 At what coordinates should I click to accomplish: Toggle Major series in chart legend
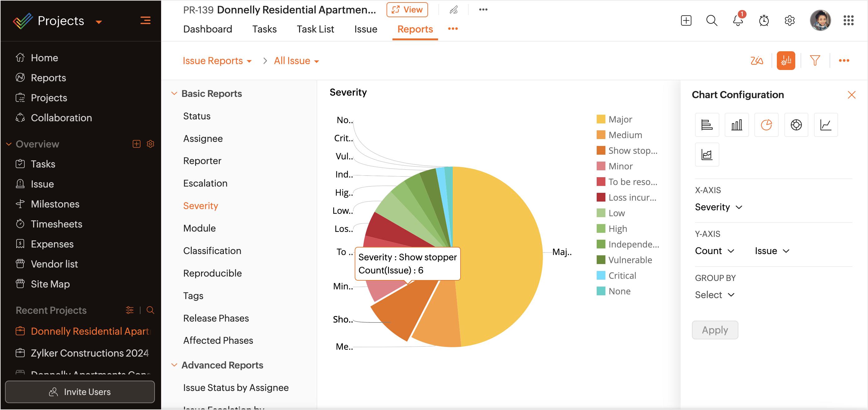620,119
